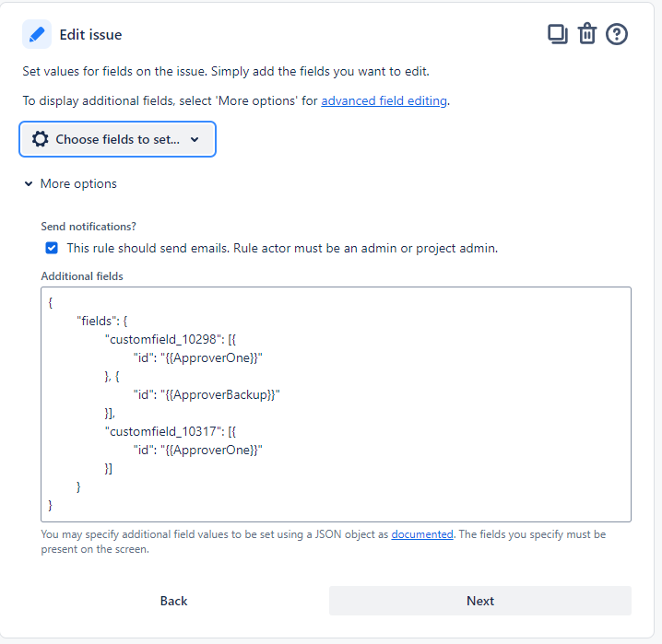662x644 pixels.
Task: Click the duplicate component icon
Action: 557,34
